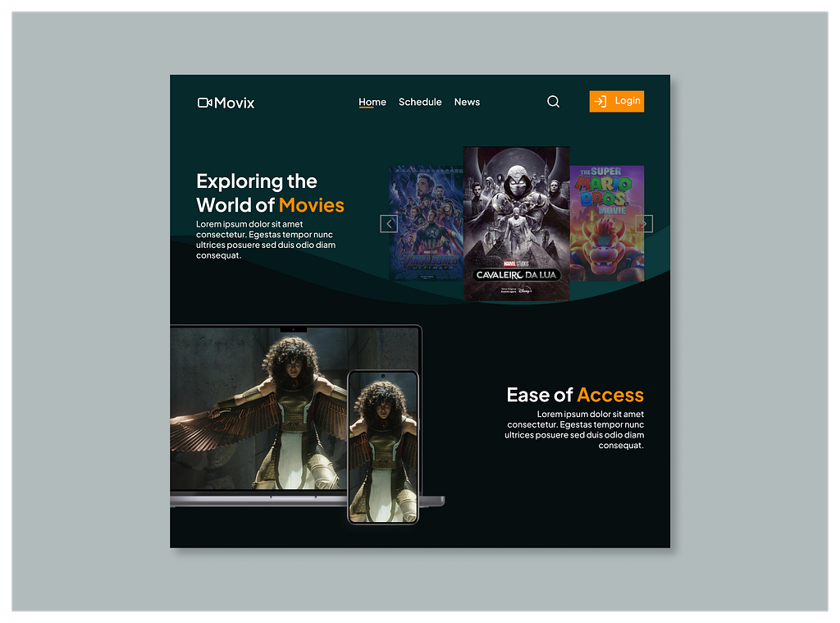This screenshot has height=623, width=840.
Task: Tap the phone mockup front camera dot
Action: (382, 378)
